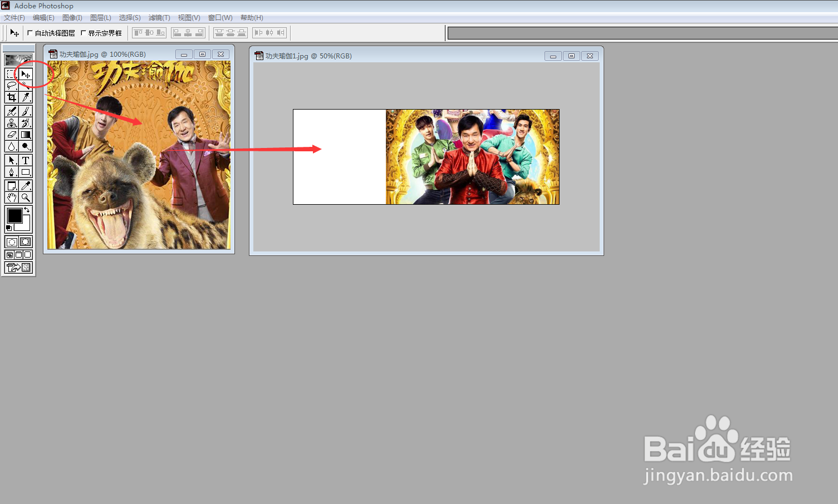838x504 pixels.
Task: Select the Rectangle shape tool
Action: coord(26,172)
